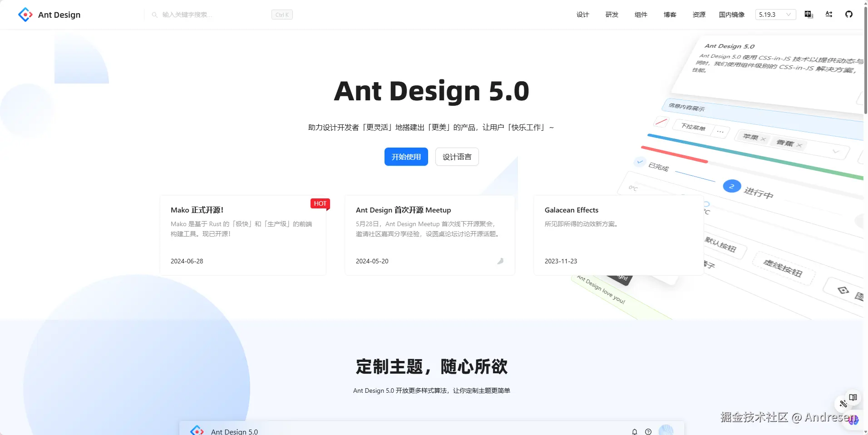Click the HOT badge on Mako card
868x435 pixels.
(320, 203)
